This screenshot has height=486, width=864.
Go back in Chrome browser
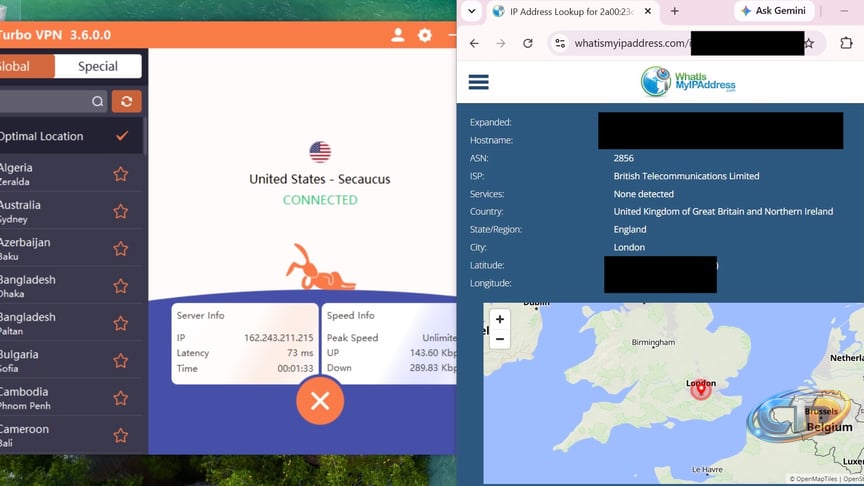[474, 44]
